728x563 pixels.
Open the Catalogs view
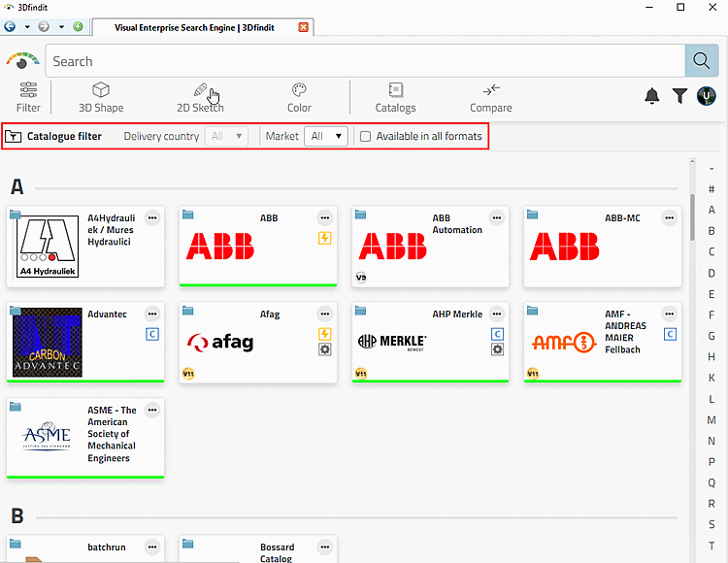click(396, 97)
